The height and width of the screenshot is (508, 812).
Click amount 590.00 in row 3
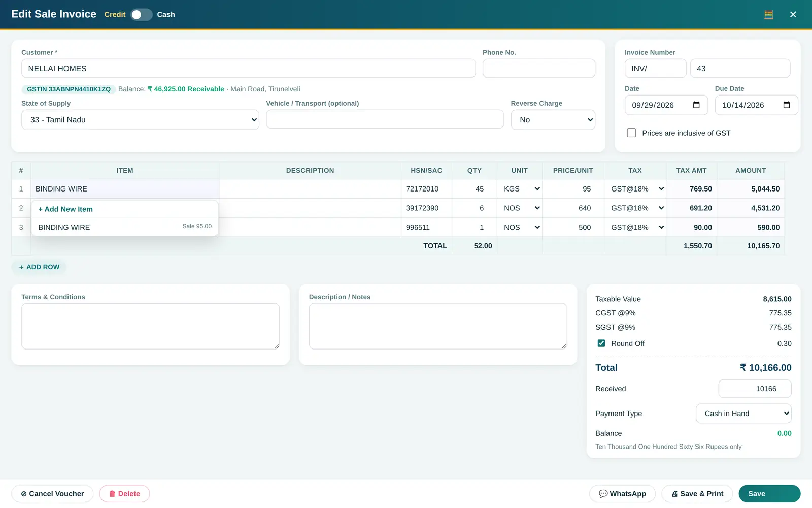[751, 228]
